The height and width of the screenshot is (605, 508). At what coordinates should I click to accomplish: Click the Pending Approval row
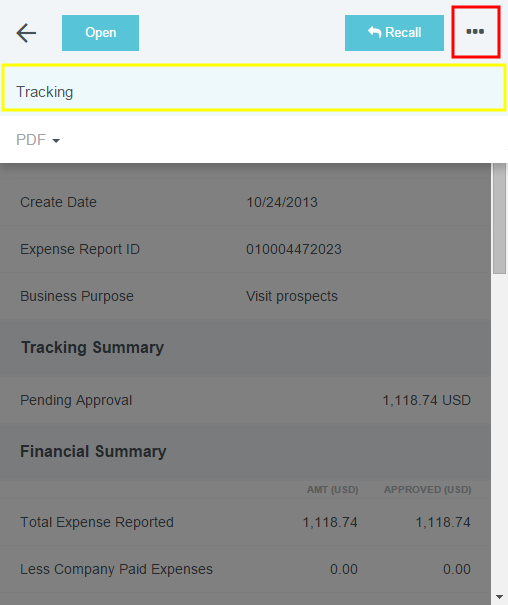pos(245,400)
